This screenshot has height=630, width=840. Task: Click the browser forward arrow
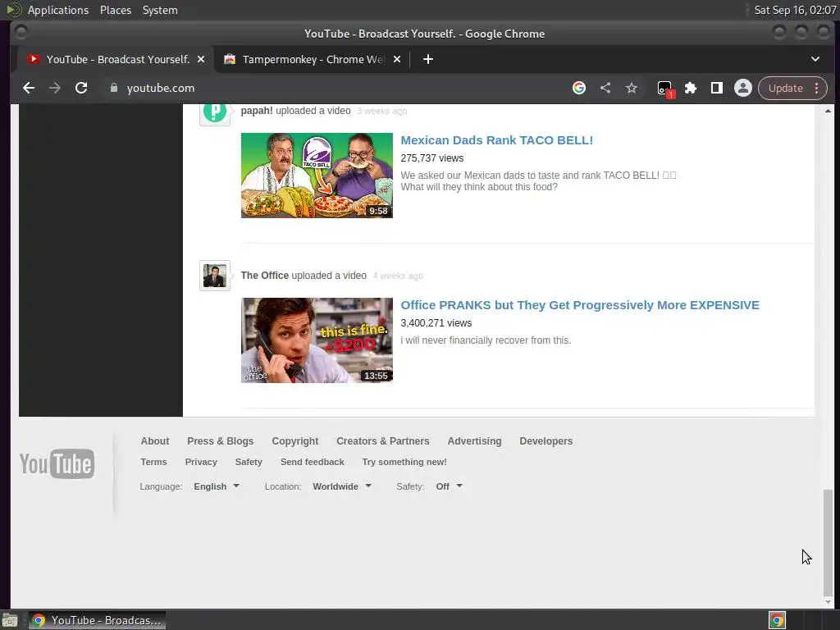point(55,88)
